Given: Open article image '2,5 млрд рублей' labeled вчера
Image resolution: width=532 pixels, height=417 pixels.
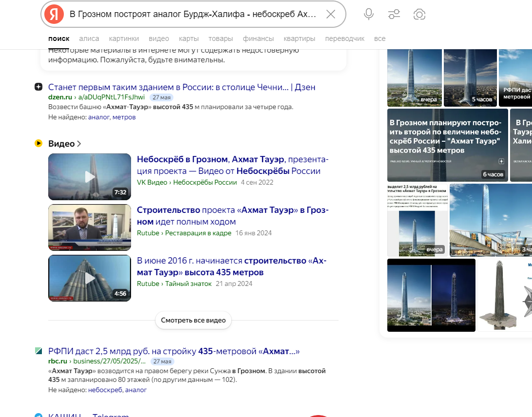Looking at the screenshot, I should click(x=418, y=220).
